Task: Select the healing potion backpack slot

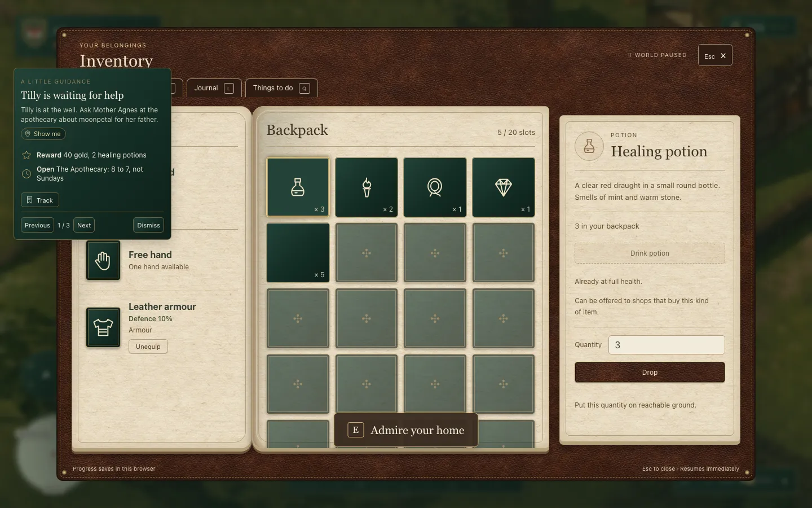Action: pyautogui.click(x=298, y=187)
